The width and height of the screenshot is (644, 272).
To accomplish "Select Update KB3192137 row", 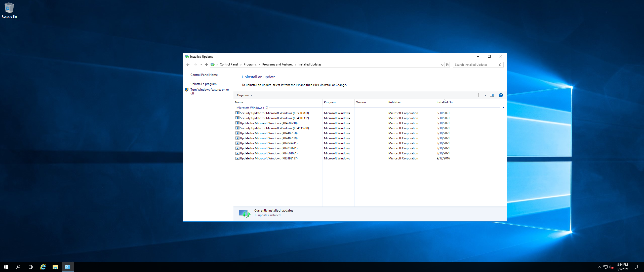I will (x=345, y=158).
